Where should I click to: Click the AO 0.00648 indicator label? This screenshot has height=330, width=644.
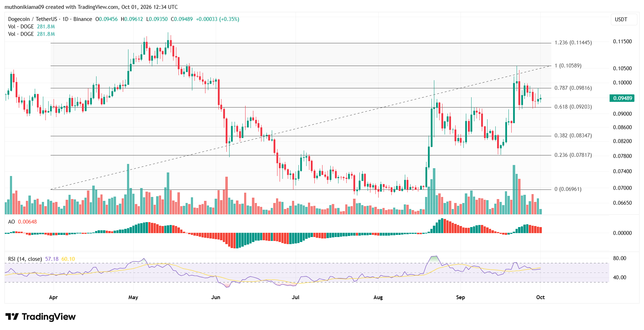22,222
